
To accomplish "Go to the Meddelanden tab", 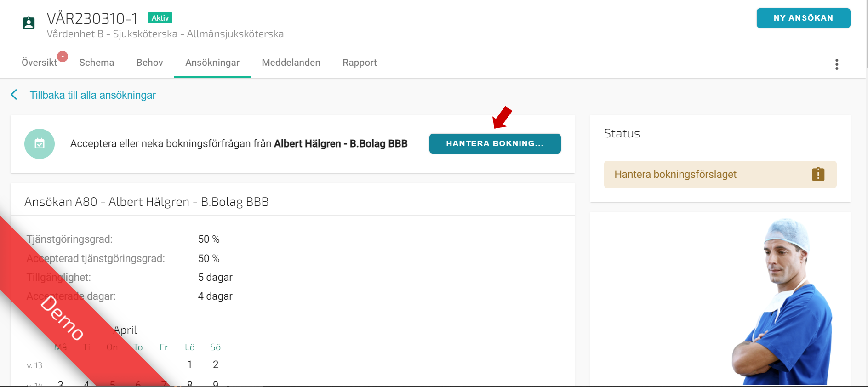I will [291, 63].
